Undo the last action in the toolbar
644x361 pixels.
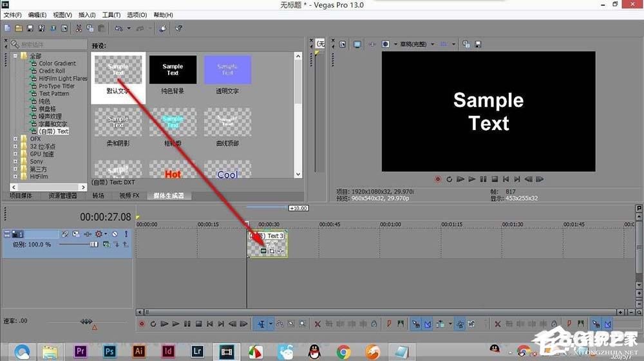118,28
